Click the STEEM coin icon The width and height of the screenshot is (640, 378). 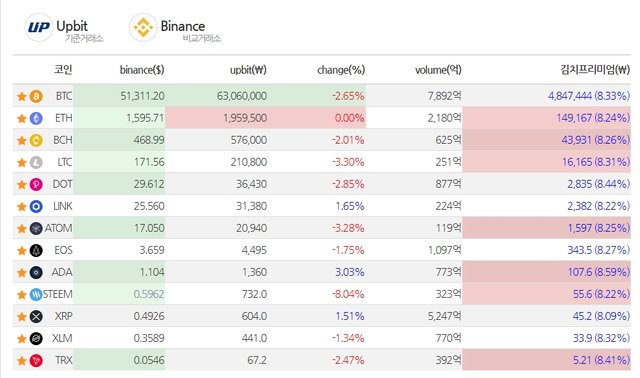click(x=36, y=295)
